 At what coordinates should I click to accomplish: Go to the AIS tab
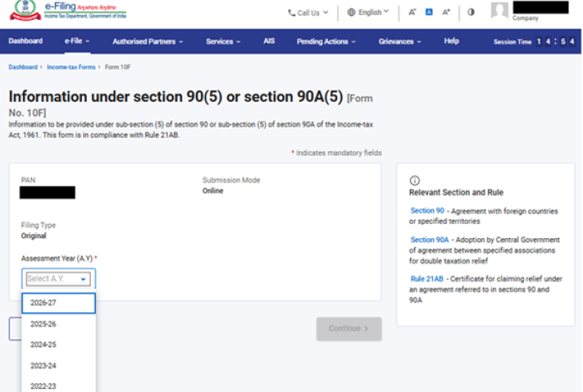(269, 41)
